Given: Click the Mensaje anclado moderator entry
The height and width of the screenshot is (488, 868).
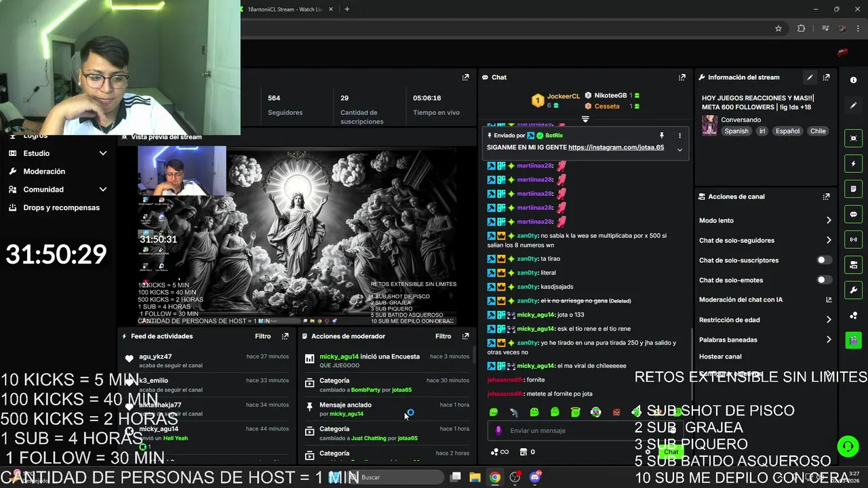Looking at the screenshot, I should [x=387, y=409].
